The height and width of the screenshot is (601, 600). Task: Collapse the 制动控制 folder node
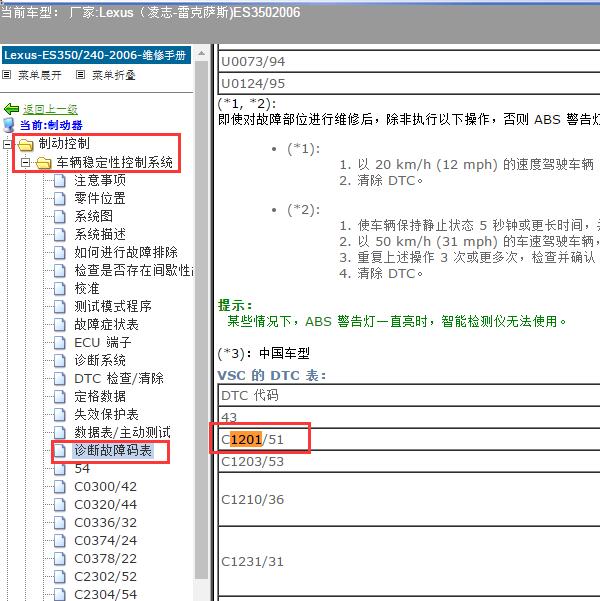7,145
